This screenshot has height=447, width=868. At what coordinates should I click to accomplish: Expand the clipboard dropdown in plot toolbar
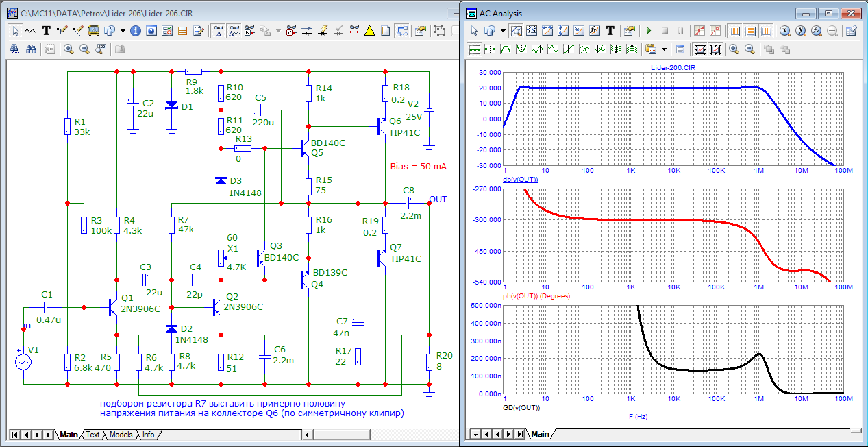663,49
